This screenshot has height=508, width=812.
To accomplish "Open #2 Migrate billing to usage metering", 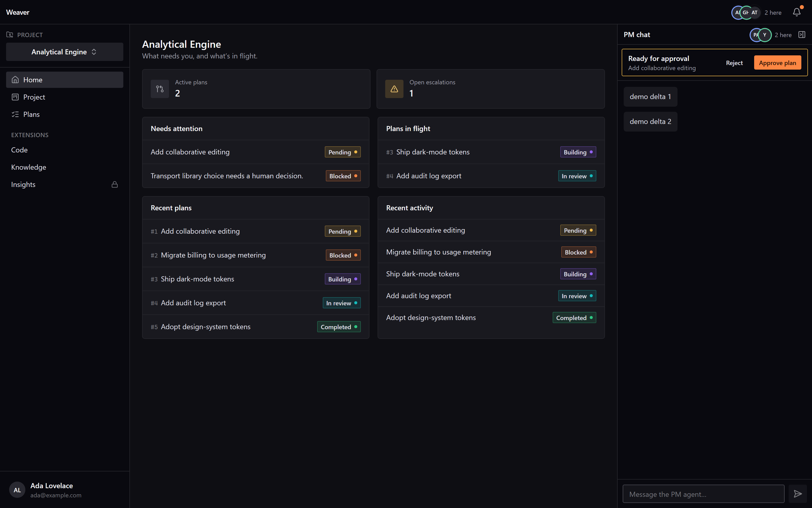I will (x=256, y=255).
